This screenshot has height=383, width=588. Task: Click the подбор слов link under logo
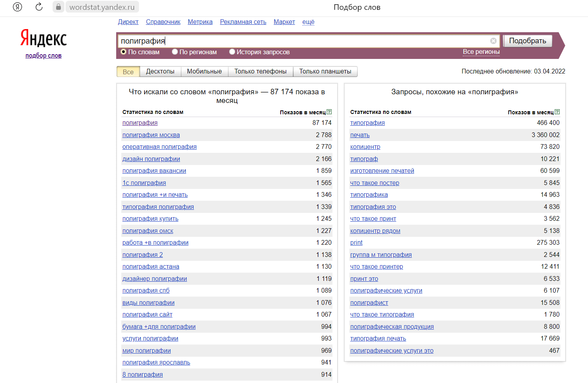click(x=44, y=56)
